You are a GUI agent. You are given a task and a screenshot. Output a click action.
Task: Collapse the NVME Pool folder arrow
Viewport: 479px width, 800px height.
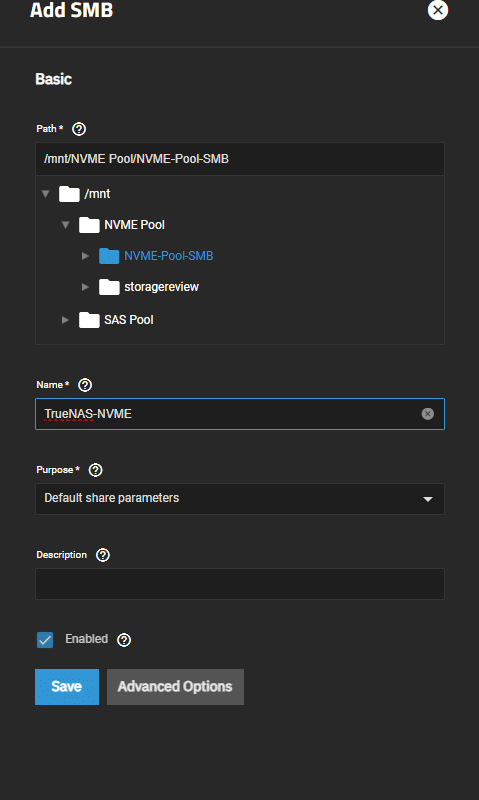[65, 225]
